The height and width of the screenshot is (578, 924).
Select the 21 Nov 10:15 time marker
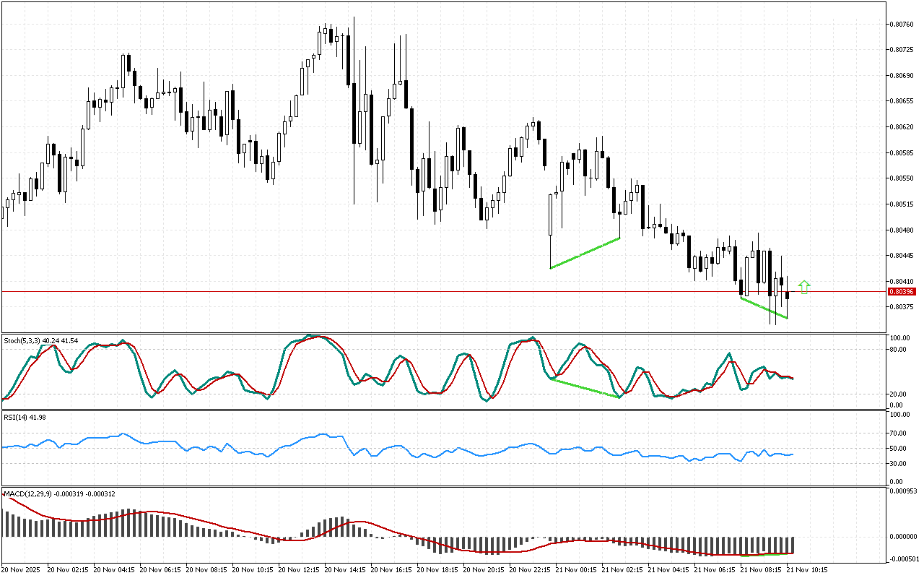click(808, 569)
